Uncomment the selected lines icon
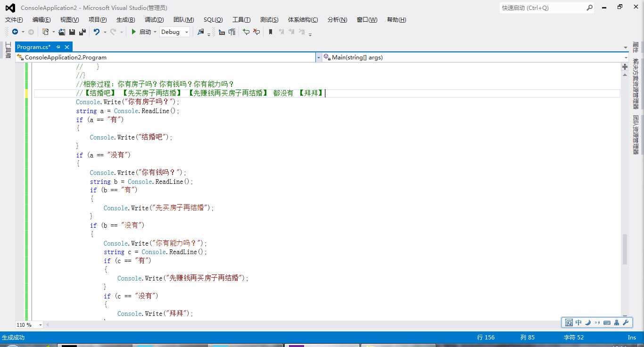Viewport: 644px width, 347px height. [256, 32]
